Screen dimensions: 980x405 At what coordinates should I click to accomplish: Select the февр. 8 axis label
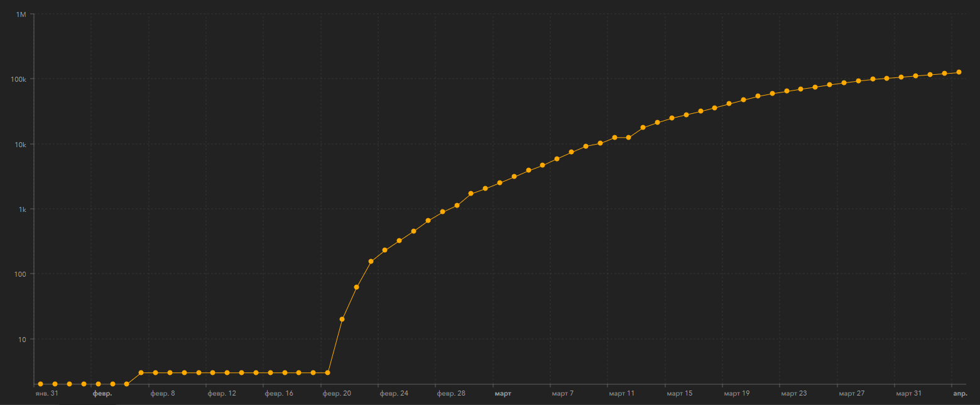click(163, 394)
